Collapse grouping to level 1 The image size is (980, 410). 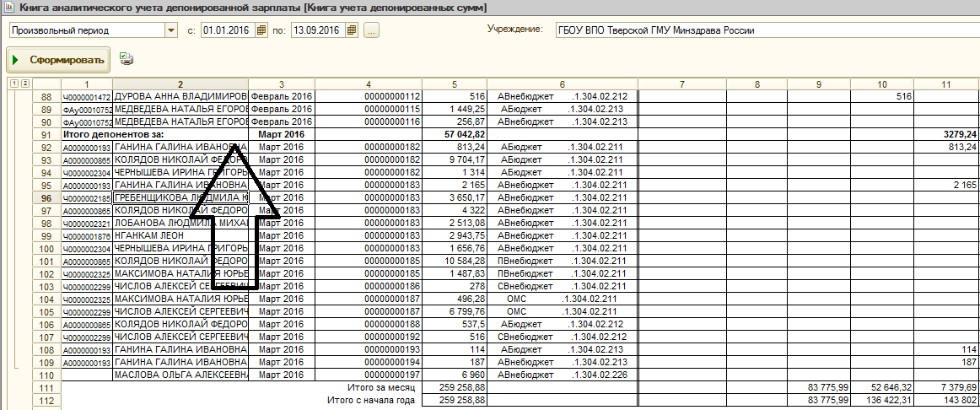(x=13, y=84)
